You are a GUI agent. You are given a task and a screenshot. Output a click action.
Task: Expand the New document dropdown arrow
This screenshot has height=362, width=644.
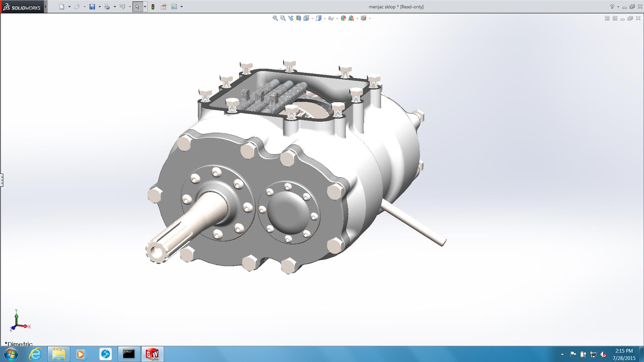pyautogui.click(x=69, y=7)
